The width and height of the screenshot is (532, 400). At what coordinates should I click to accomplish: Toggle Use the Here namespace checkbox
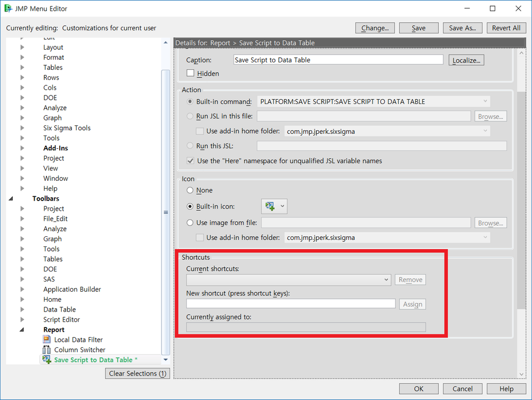coord(190,161)
